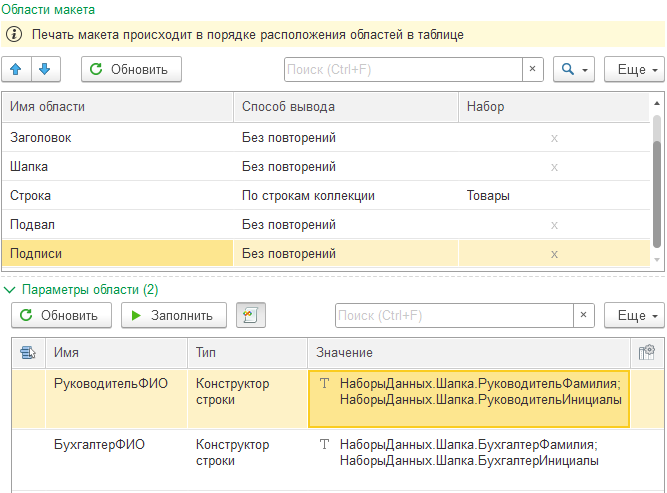Click Без повторений in Заголовок row
This screenshot has height=493, width=667.
[289, 138]
